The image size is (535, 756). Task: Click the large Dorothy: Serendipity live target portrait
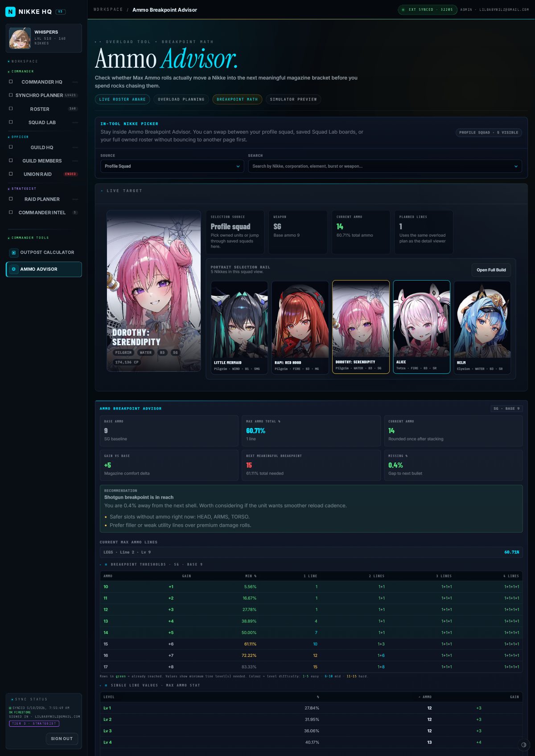[x=154, y=291]
